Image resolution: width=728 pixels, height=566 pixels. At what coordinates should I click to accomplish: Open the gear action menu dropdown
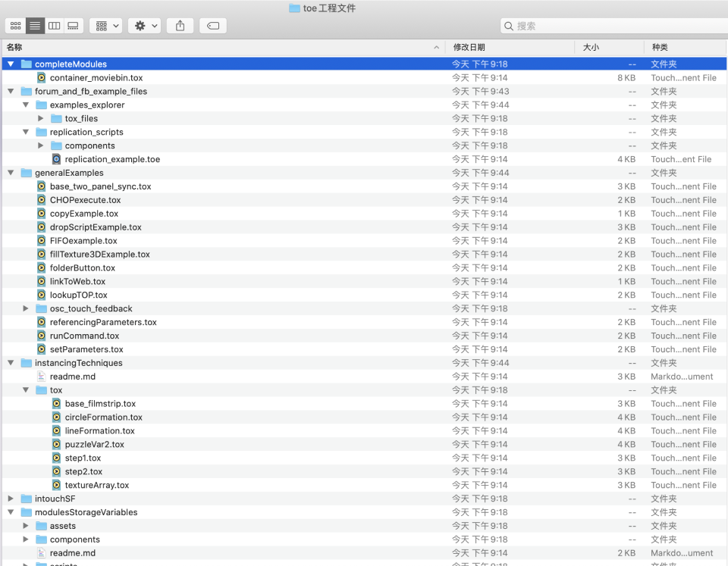(144, 26)
